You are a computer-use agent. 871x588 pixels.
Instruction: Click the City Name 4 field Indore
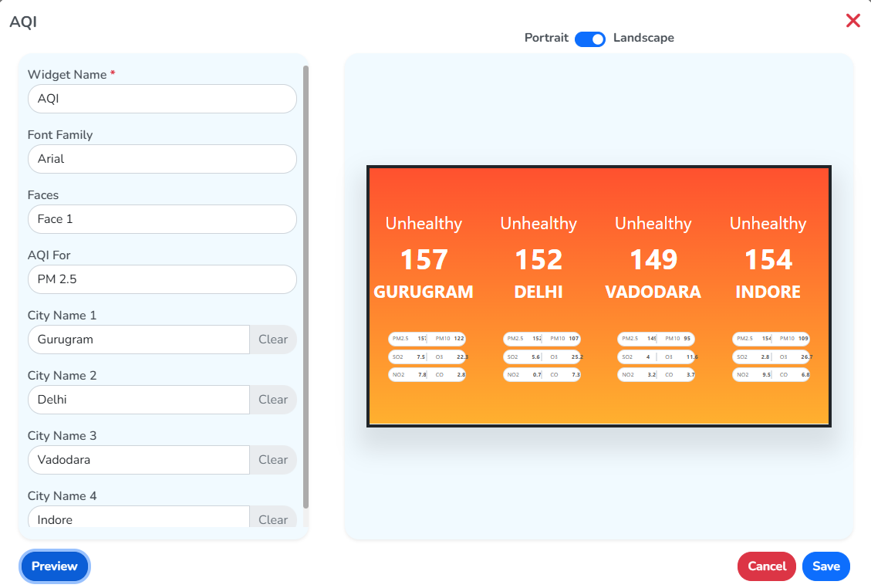(x=139, y=517)
